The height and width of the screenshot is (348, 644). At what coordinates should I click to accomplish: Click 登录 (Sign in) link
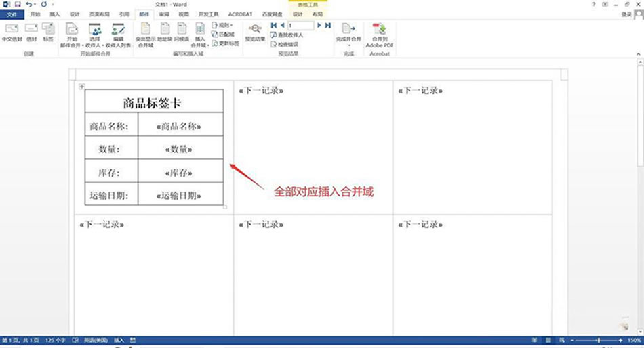626,14
